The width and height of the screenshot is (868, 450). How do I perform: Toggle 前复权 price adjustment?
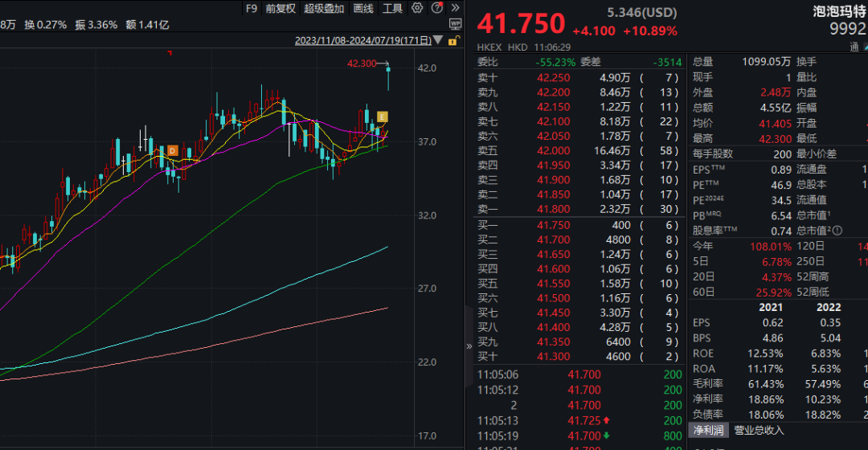tap(280, 9)
